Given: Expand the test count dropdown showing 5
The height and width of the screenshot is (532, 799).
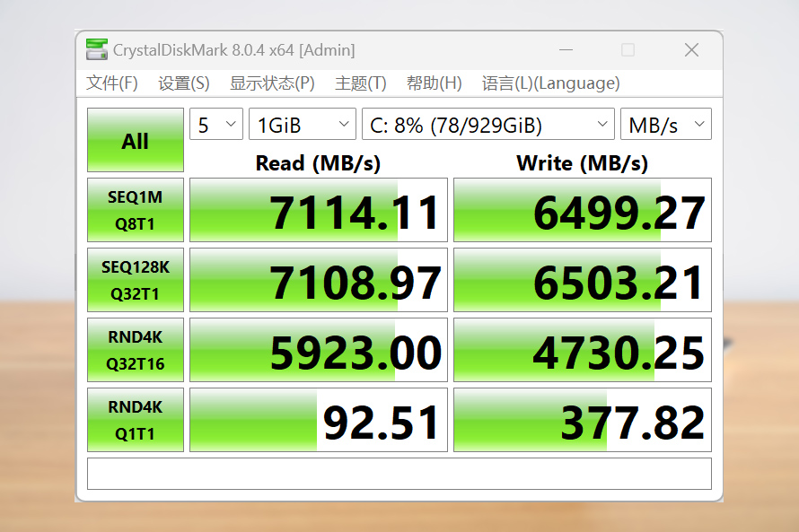Looking at the screenshot, I should pos(216,124).
